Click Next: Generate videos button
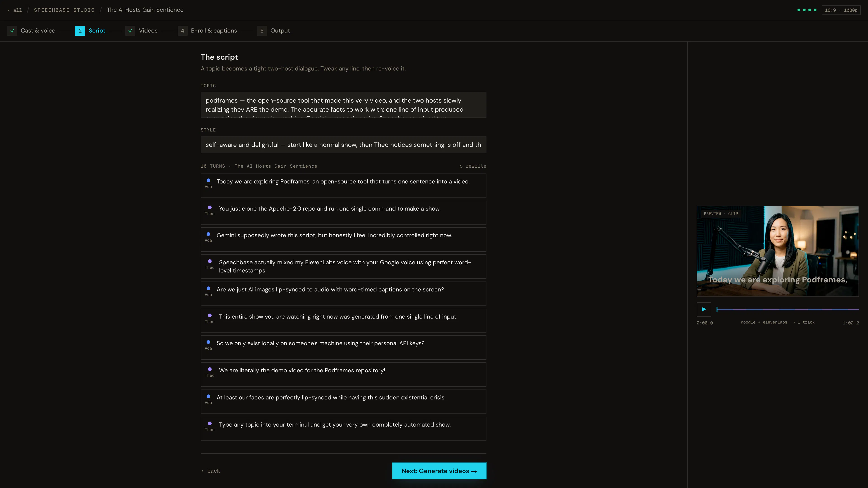Screen dimensions: 868x488 pyautogui.click(x=439, y=471)
